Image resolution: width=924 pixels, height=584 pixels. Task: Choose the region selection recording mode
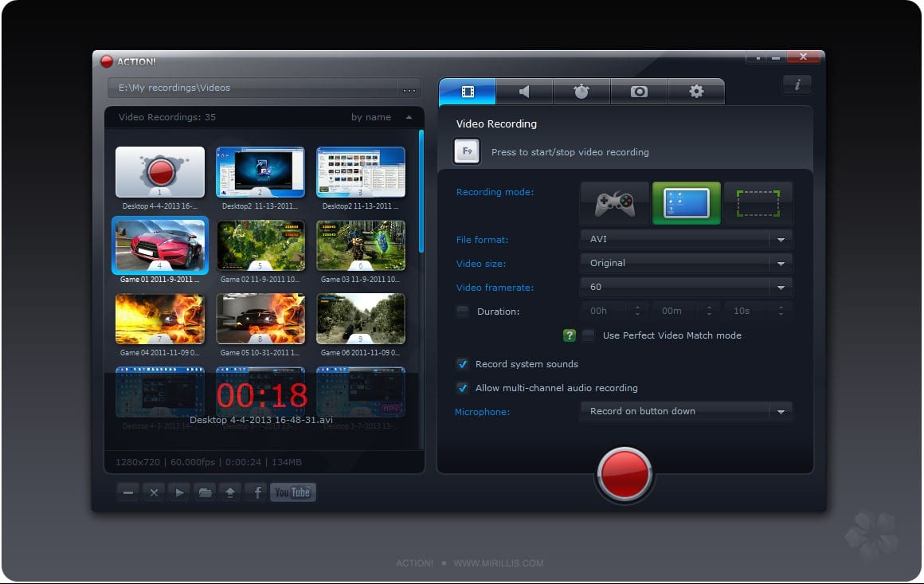(x=758, y=204)
